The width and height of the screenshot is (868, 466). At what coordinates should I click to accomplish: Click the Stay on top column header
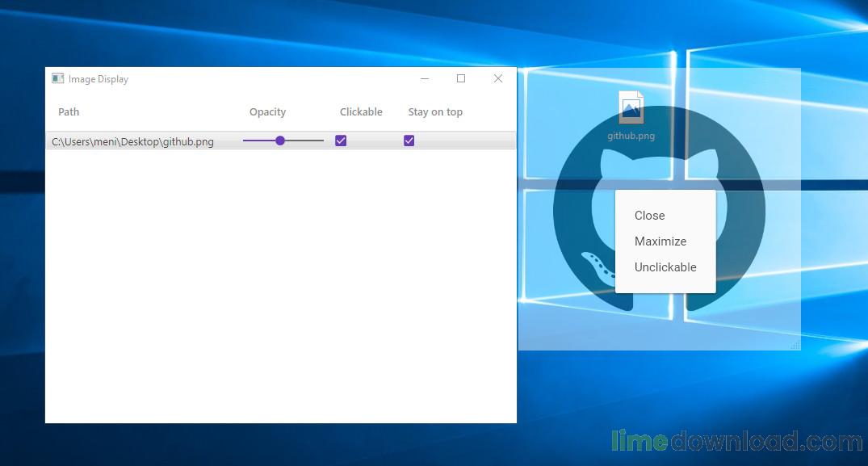pos(435,111)
